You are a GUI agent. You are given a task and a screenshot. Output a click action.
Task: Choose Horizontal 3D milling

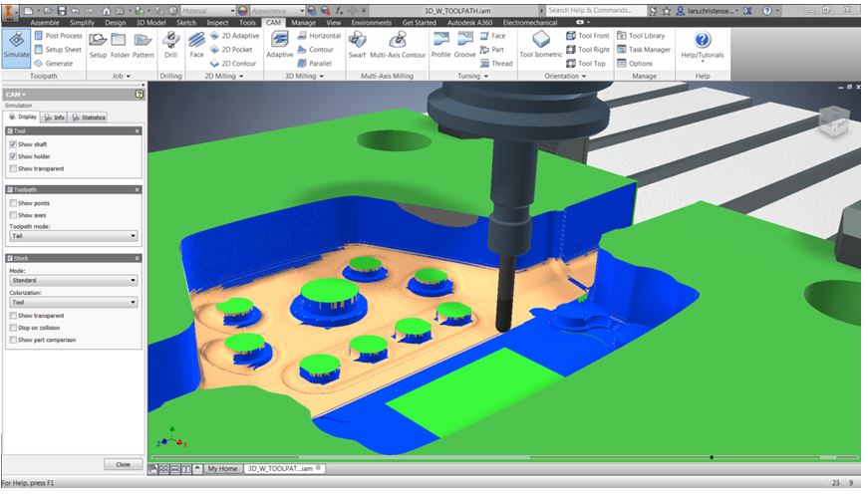(x=320, y=36)
